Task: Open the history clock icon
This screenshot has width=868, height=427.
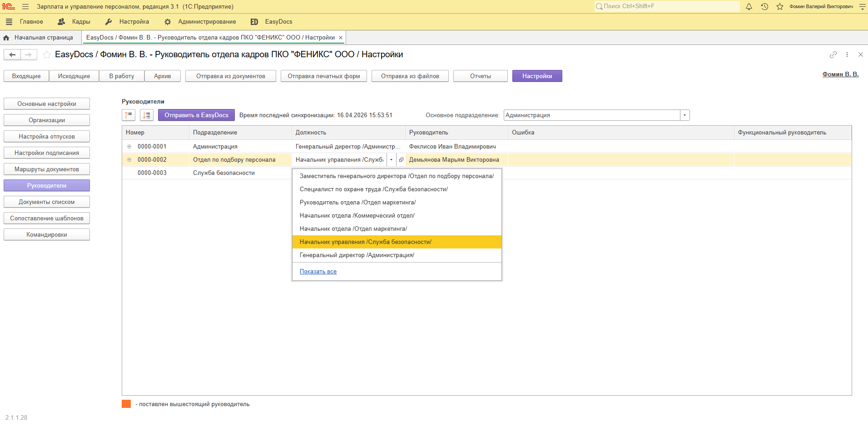Action: [764, 6]
